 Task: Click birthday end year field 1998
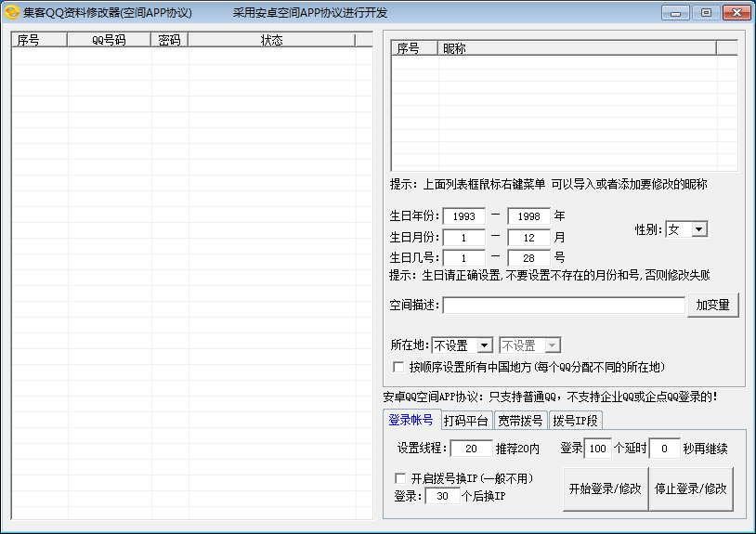528,216
